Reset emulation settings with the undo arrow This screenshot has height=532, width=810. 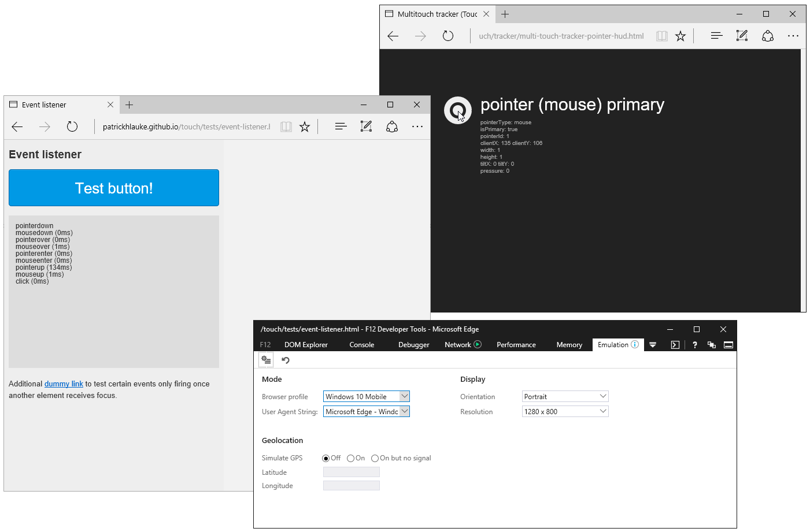tap(286, 360)
